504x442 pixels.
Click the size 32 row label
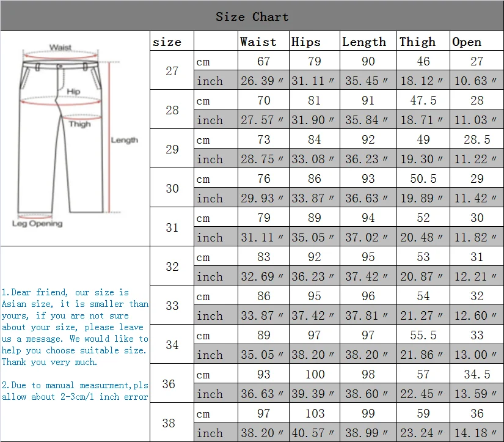tap(172, 266)
